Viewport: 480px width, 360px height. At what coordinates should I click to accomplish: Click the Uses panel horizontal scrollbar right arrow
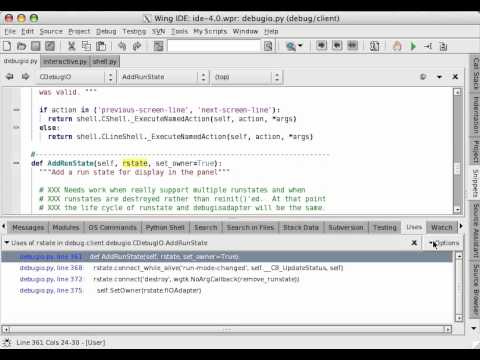point(448,329)
